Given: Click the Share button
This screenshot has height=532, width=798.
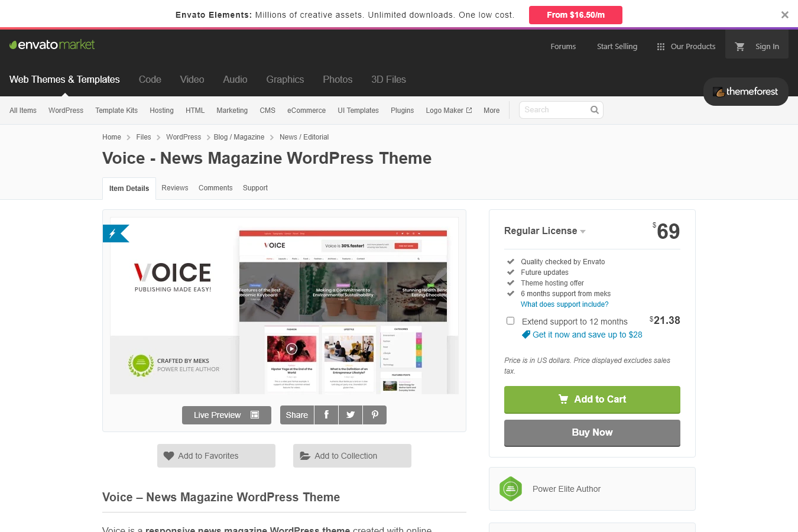Looking at the screenshot, I should click(x=297, y=415).
